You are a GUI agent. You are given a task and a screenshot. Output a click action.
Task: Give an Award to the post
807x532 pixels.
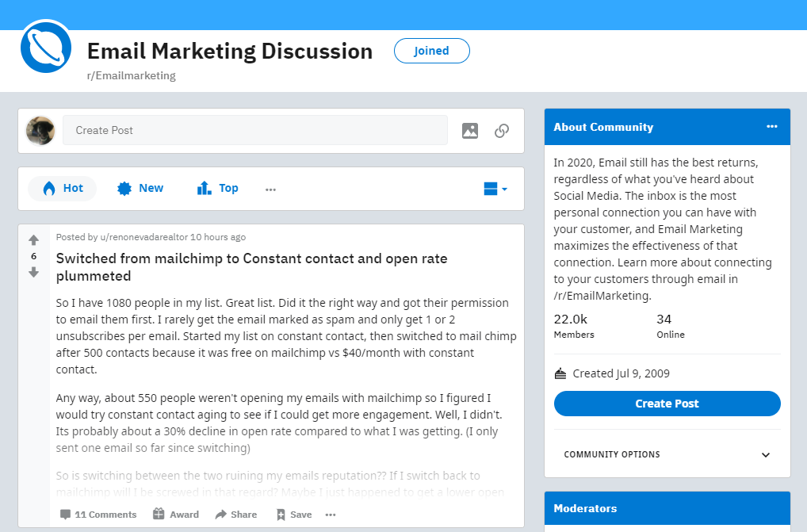pos(175,515)
